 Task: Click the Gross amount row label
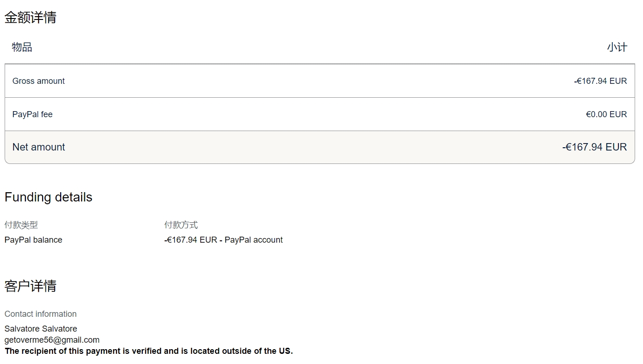(x=38, y=81)
